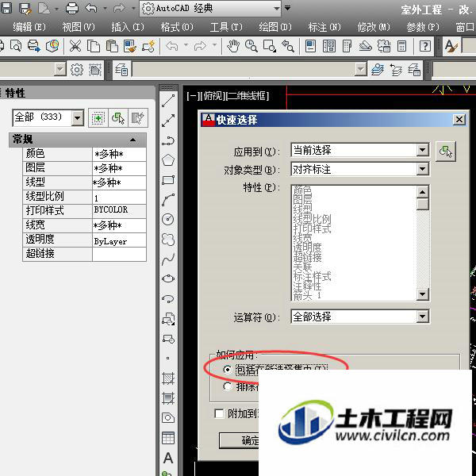Viewport: 476px width, 476px height.
Task: Select 包括在新选择集中 radio option
Action: [227, 370]
